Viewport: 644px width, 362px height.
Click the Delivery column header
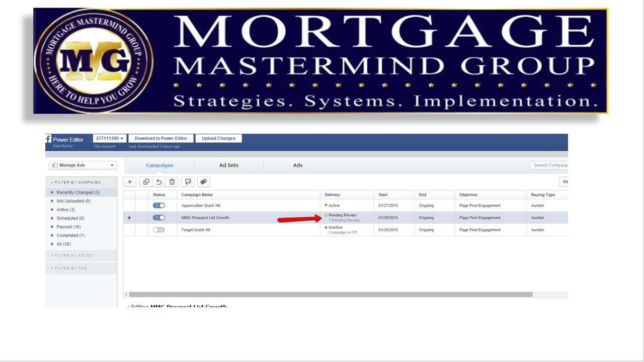[x=332, y=195]
